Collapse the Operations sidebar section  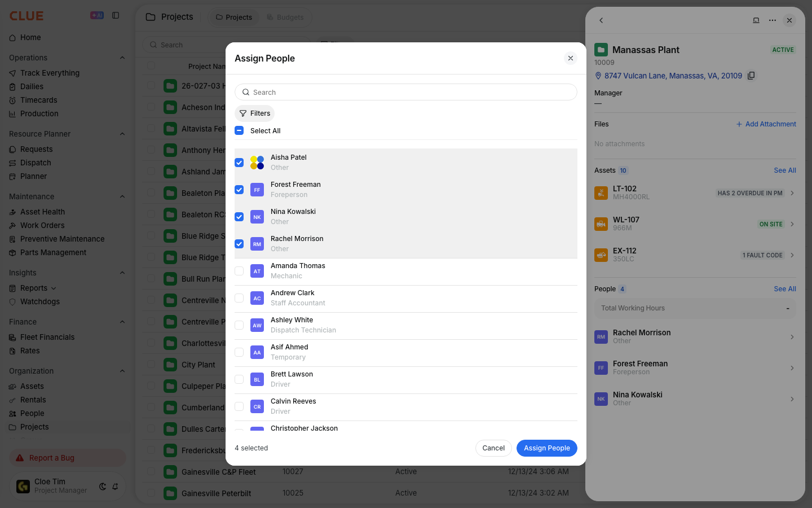(122, 58)
